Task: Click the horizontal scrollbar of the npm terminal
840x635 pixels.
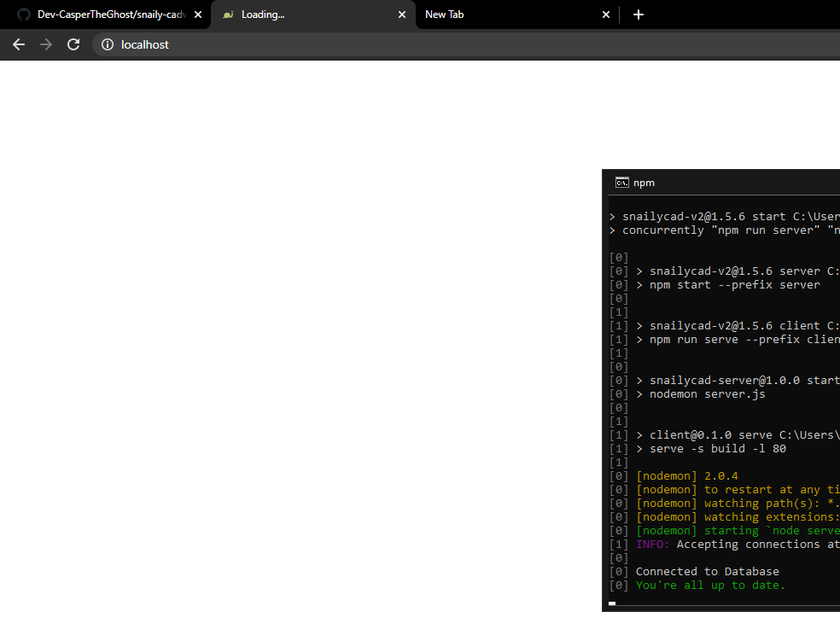Action: (x=612, y=603)
